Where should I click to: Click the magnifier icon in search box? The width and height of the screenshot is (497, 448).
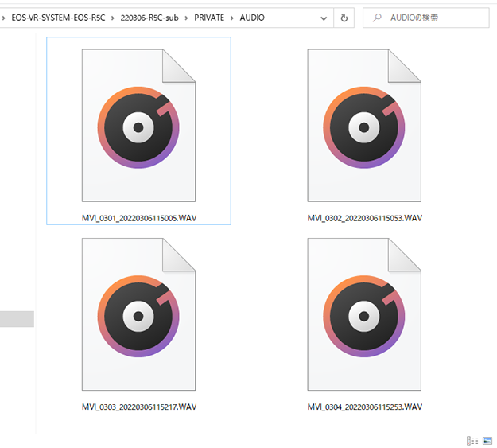coord(377,18)
